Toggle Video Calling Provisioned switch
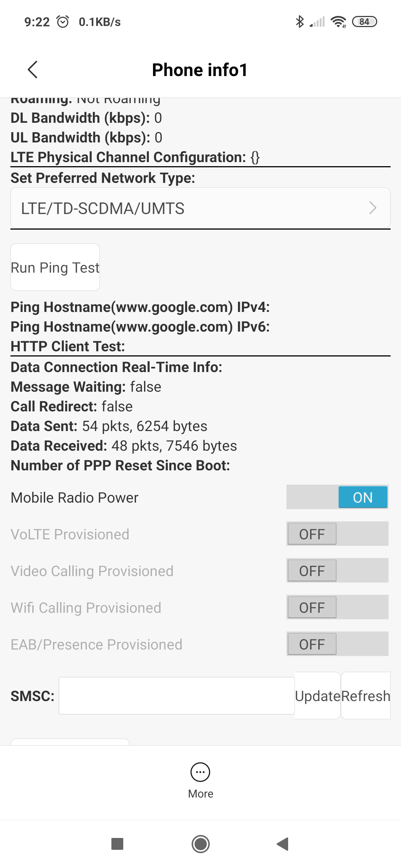 337,571
